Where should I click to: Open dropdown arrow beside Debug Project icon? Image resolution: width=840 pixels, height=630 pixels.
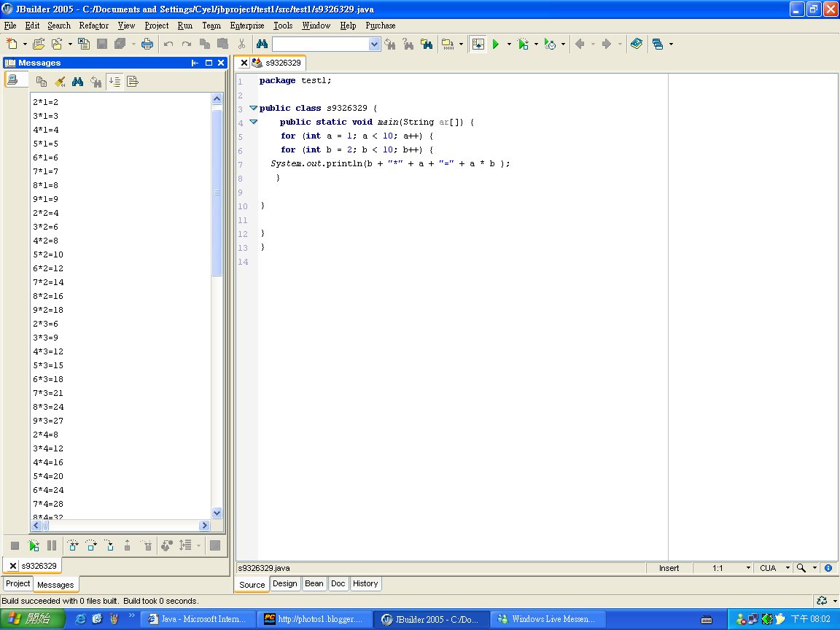536,44
